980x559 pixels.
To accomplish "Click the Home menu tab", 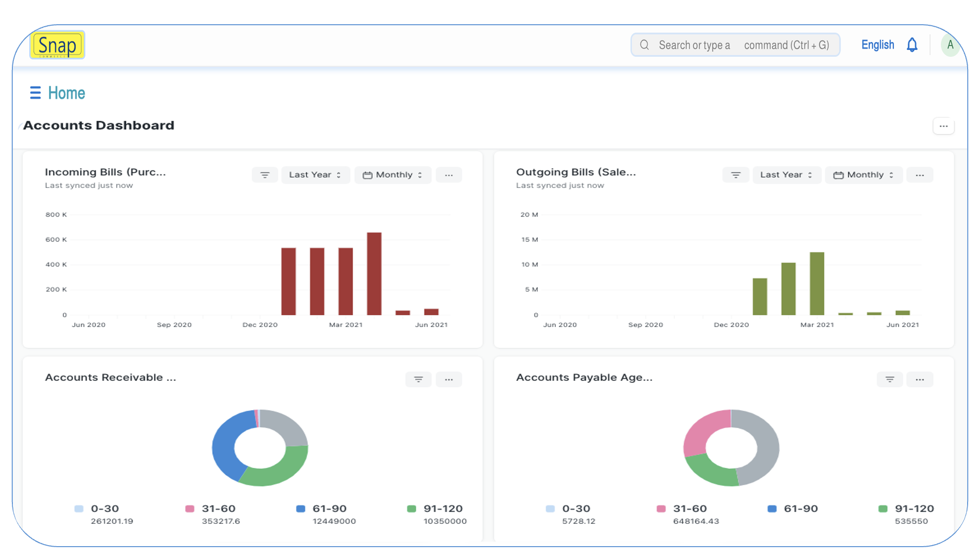I will [x=66, y=93].
